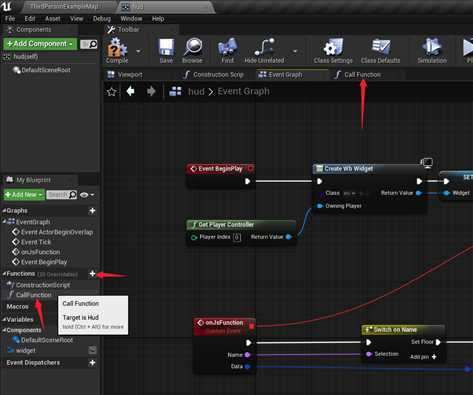Image resolution: width=473 pixels, height=395 pixels.
Task: Bookmark the graph with the star icon
Action: [112, 91]
